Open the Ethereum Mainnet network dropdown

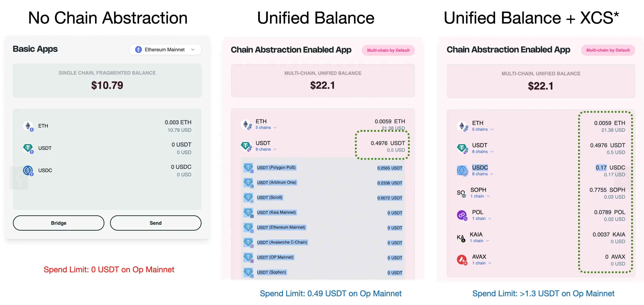(165, 49)
